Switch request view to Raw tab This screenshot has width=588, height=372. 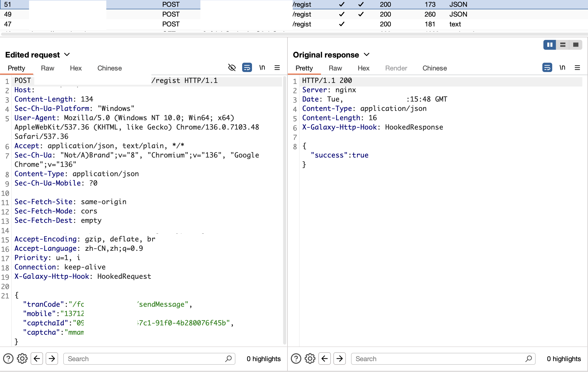[x=47, y=68]
